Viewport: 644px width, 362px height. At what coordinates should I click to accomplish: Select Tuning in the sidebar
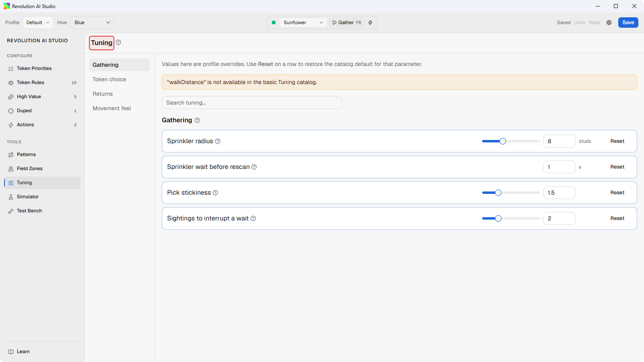(x=42, y=183)
